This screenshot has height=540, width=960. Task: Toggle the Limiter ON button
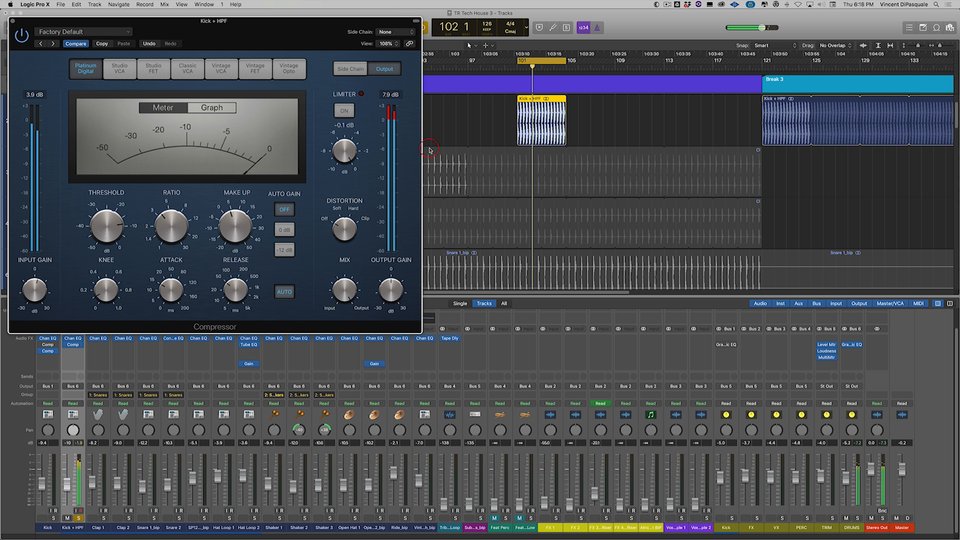[x=344, y=111]
